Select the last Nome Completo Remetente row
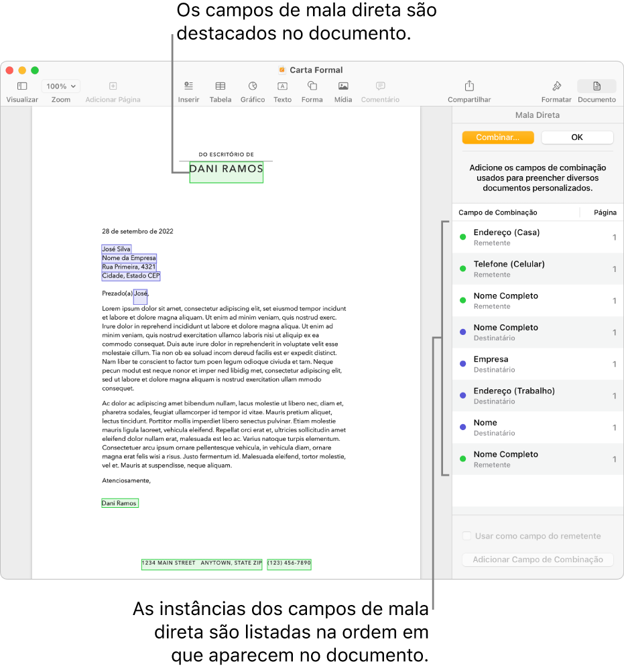 click(538, 459)
